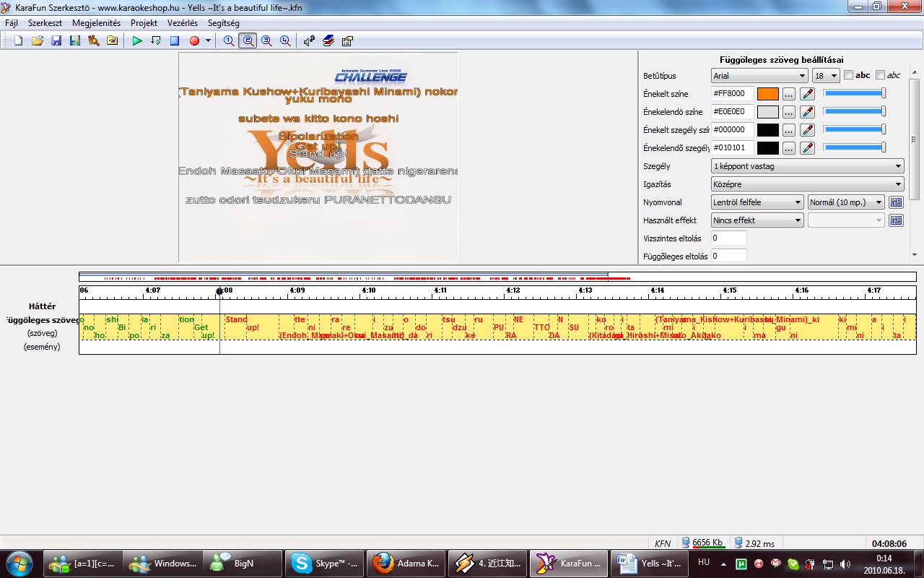Viewport: 924px width, 578px height.
Task: Switch to Firefox Adarna taskbar item
Action: point(407,564)
